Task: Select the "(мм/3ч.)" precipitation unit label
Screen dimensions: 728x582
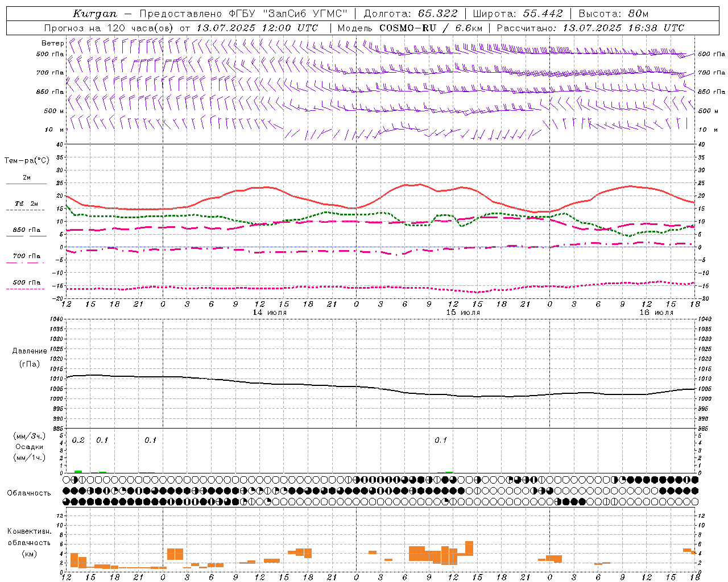Action: click(30, 436)
